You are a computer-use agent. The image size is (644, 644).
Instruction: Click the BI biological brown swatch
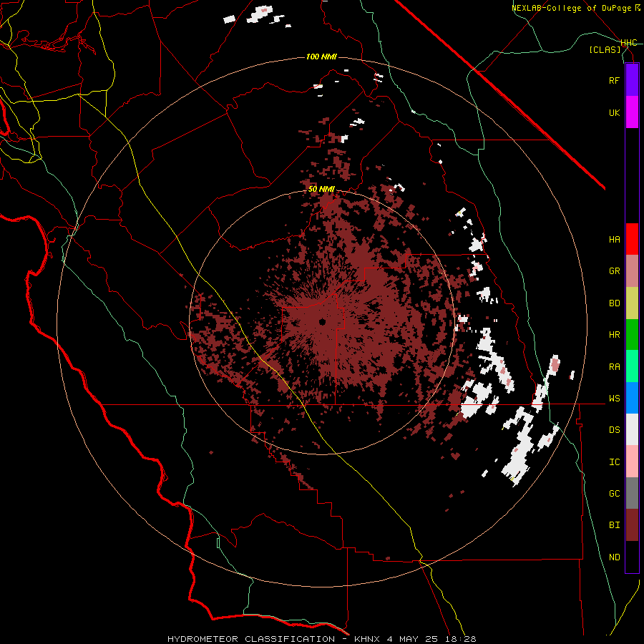click(632, 525)
